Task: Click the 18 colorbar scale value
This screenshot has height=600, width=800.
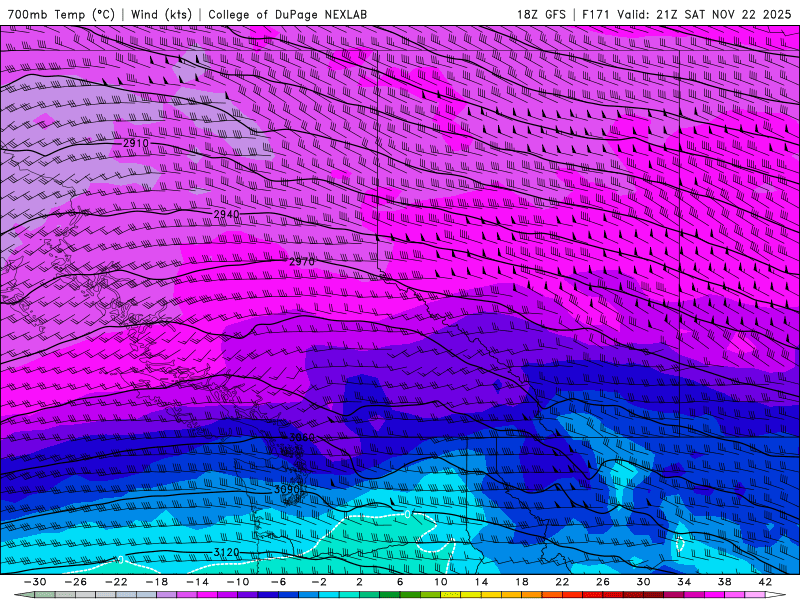Action: tap(521, 582)
